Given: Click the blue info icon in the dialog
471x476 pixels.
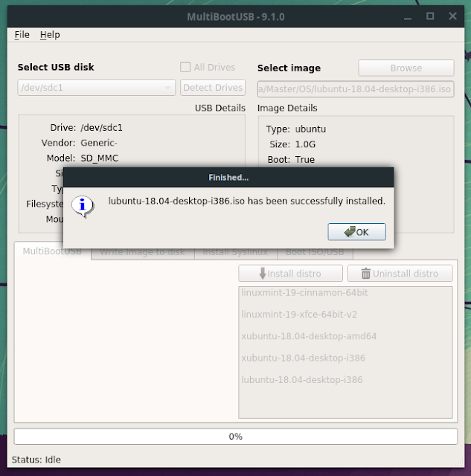Looking at the screenshot, I should coord(83,207).
